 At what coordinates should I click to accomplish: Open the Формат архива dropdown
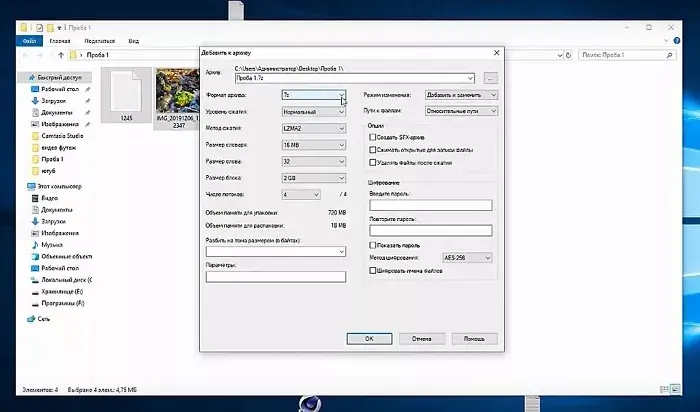tap(313, 95)
